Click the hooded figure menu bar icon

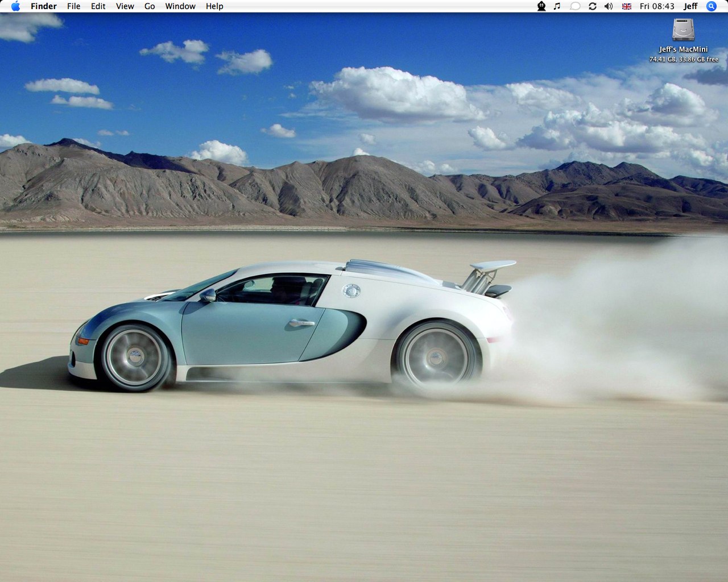(x=541, y=6)
